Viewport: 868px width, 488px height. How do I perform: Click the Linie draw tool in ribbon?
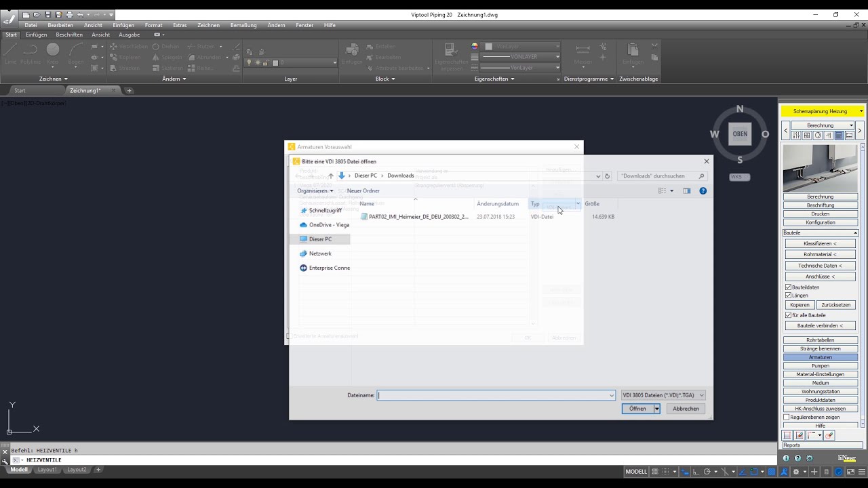(10, 54)
